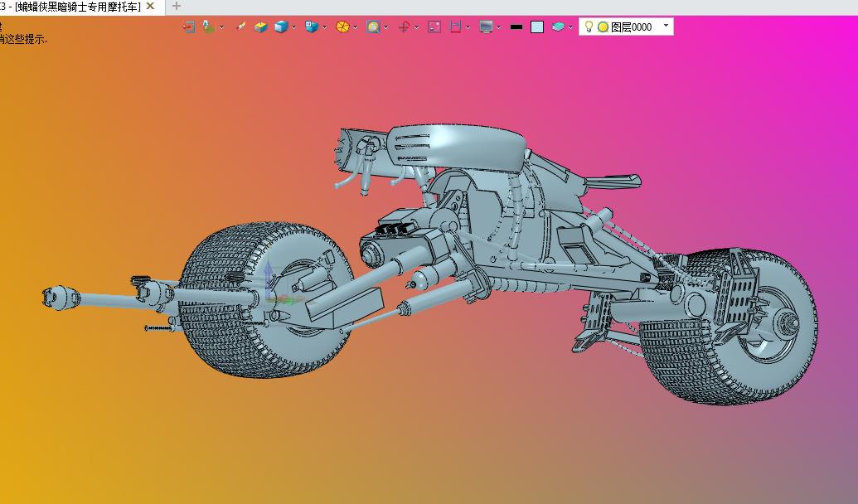This screenshot has height=504, width=858.
Task: Open dropdown arrow beside the green stamp icon
Action: [221, 27]
